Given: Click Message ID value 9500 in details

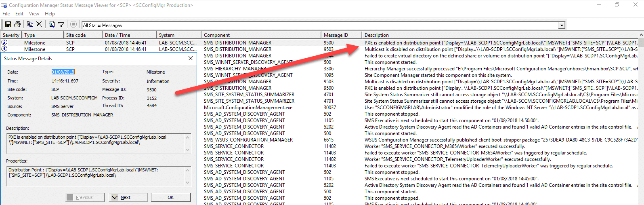Looking at the screenshot, I should 152,90.
